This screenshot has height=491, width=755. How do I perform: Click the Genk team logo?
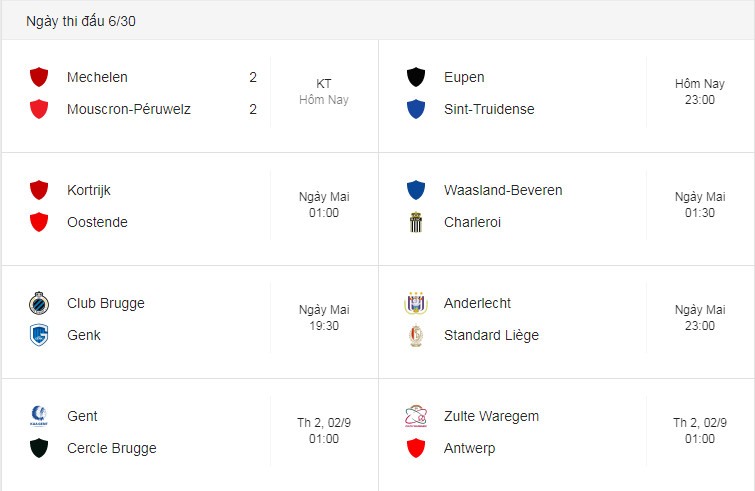[x=39, y=335]
